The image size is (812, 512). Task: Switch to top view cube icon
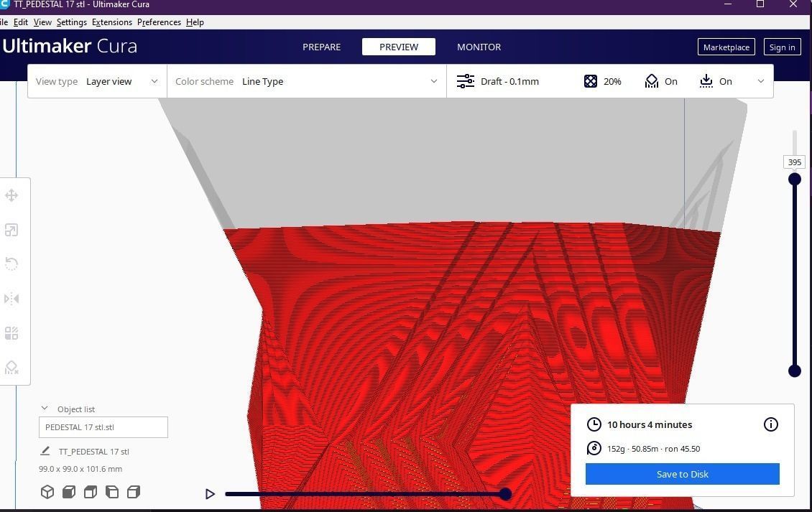[x=91, y=492]
